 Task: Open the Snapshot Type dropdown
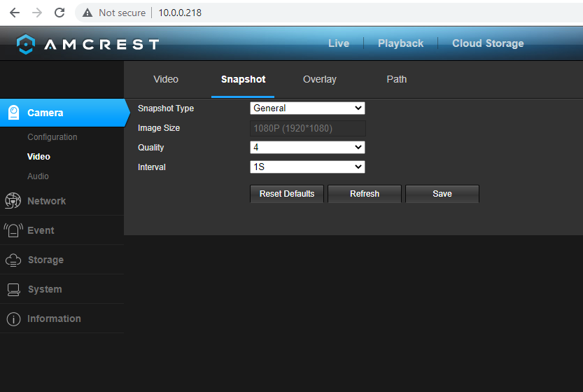point(307,108)
